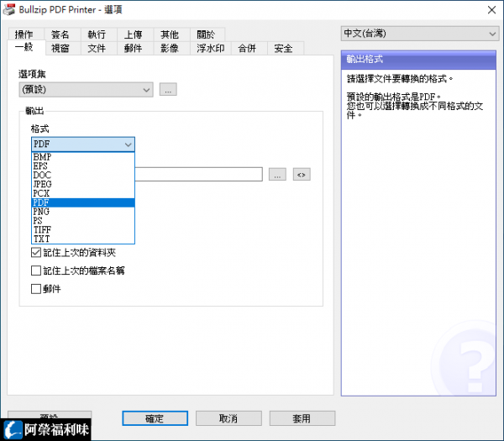Open the 中文(台灣) language dropdown
This screenshot has height=441, width=504.
(420, 34)
